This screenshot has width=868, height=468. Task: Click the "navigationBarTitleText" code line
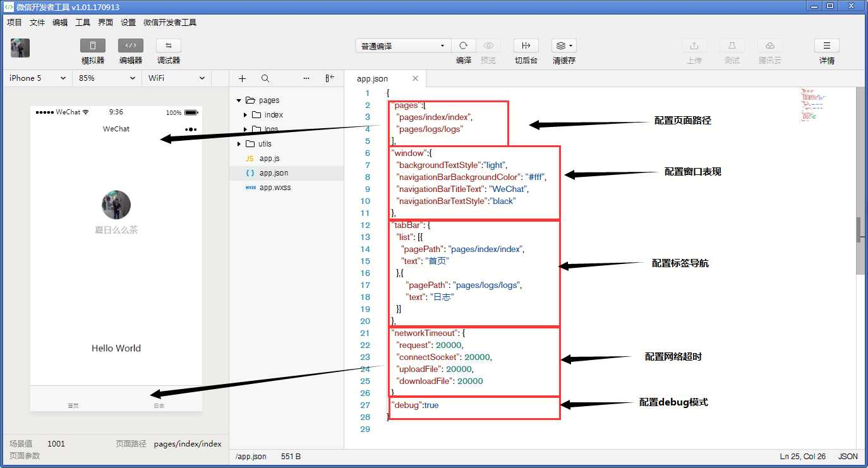(462, 189)
